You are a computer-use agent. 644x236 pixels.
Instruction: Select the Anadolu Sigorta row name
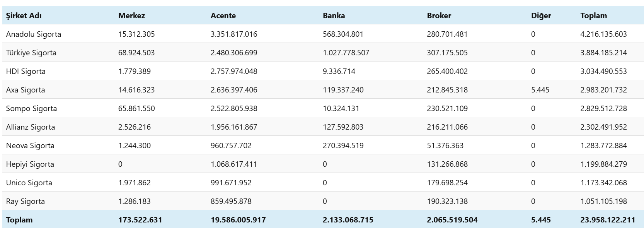[x=34, y=34]
